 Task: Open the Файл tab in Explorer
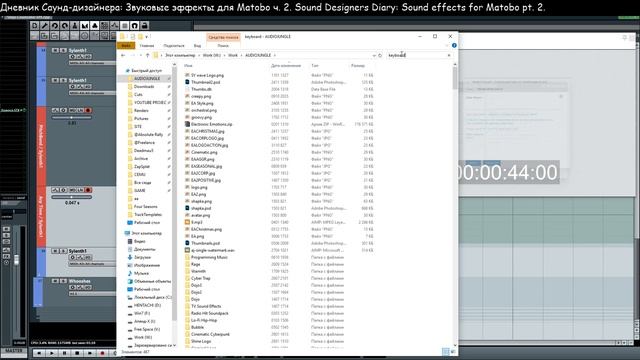pyautogui.click(x=126, y=46)
